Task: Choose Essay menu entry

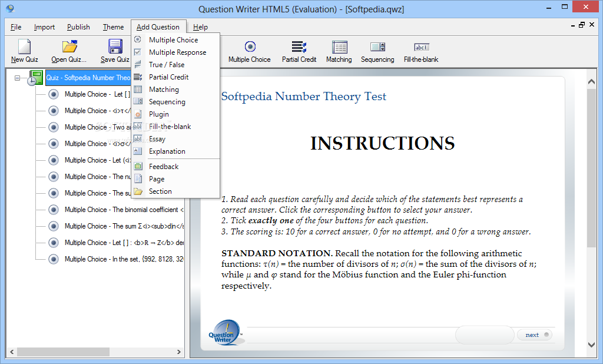Action: click(175, 139)
